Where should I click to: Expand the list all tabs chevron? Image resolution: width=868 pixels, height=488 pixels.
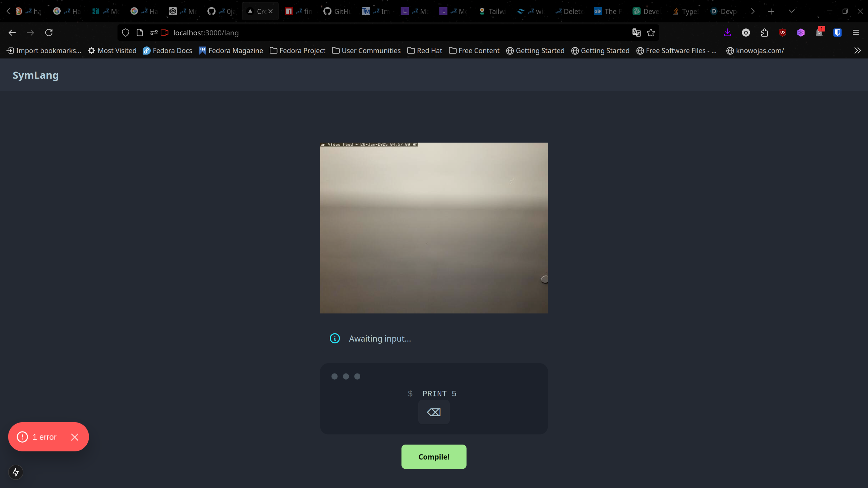coord(791,11)
